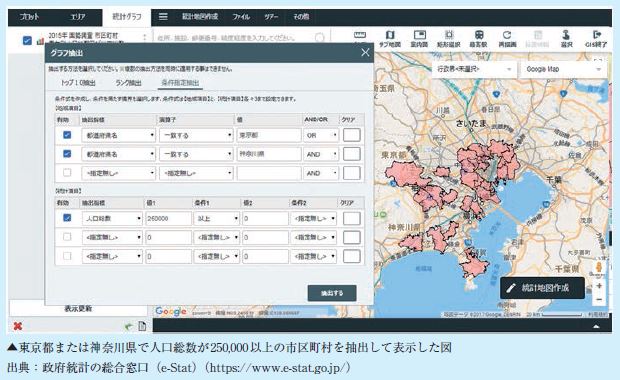
Task: Open the その他 menu
Action: pyautogui.click(x=301, y=17)
